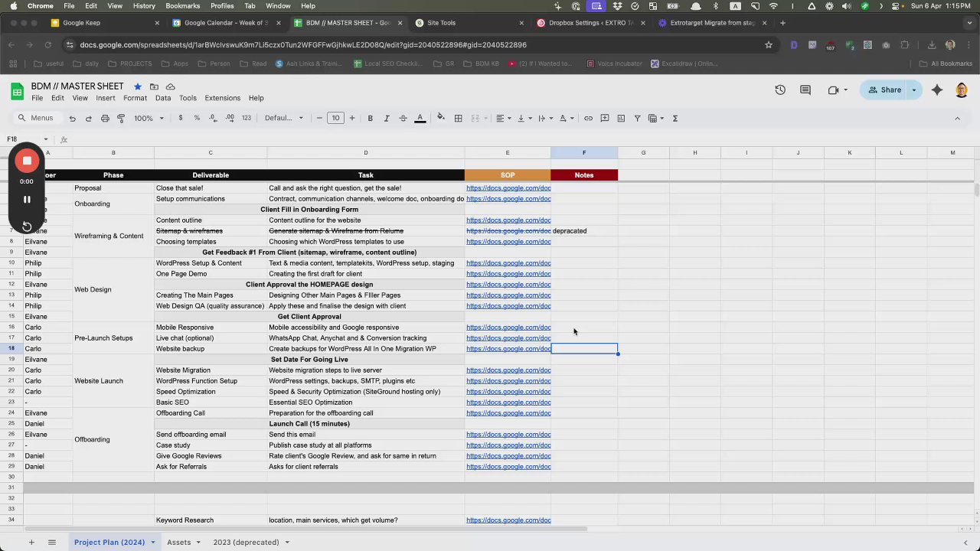
Task: Open the Extensions menu
Action: point(222,98)
